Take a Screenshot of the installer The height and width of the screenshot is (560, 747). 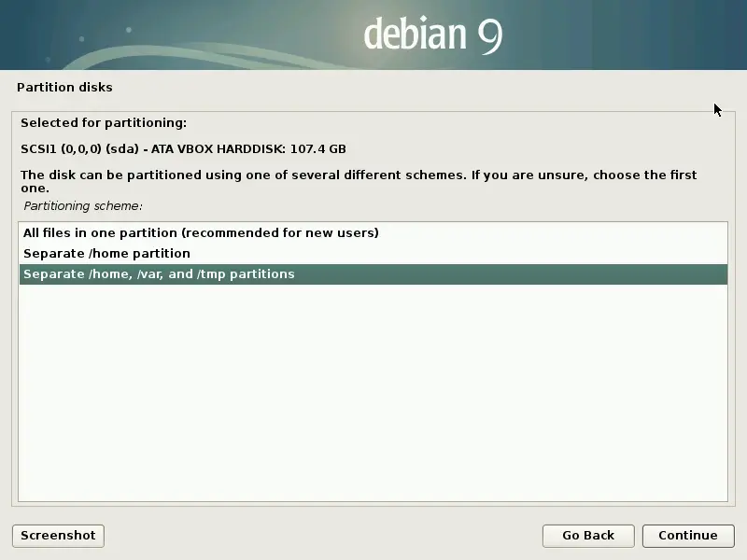(58, 536)
